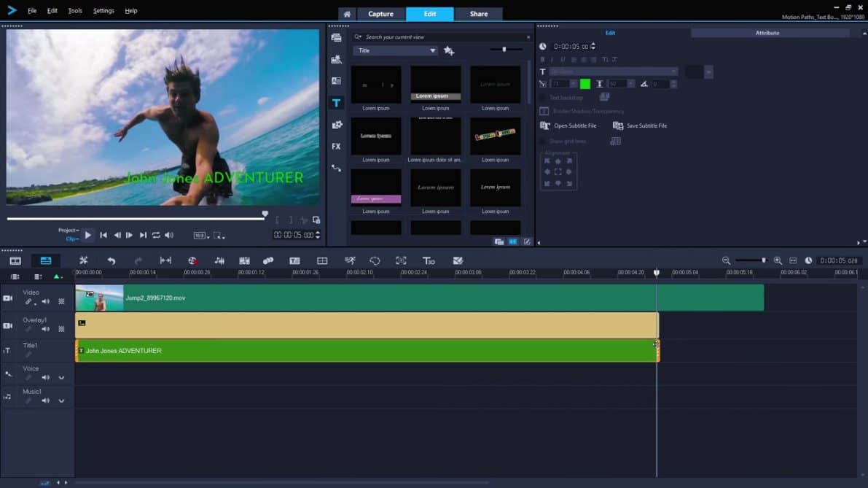This screenshot has height=488, width=868.
Task: Click the Undo icon on the timeline toolbar
Action: (111, 260)
